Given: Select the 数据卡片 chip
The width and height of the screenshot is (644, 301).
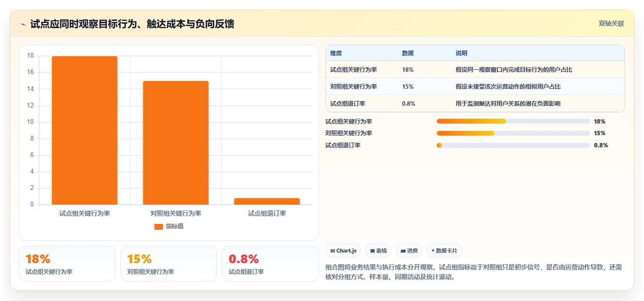Looking at the screenshot, I should point(444,251).
